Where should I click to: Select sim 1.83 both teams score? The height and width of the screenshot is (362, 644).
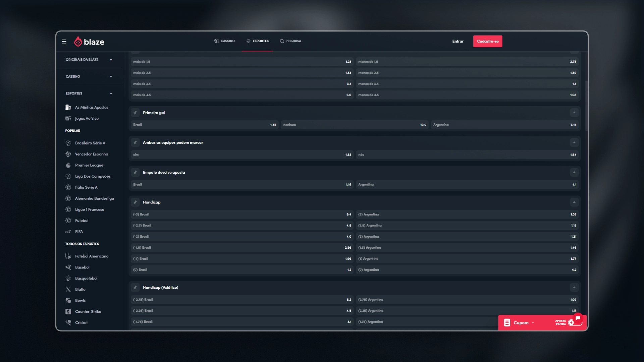(242, 155)
